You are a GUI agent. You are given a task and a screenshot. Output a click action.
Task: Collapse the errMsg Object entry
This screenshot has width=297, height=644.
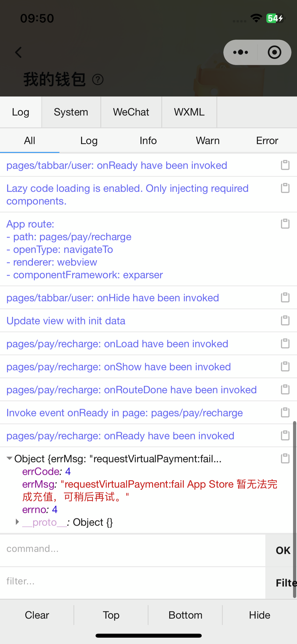click(10, 458)
